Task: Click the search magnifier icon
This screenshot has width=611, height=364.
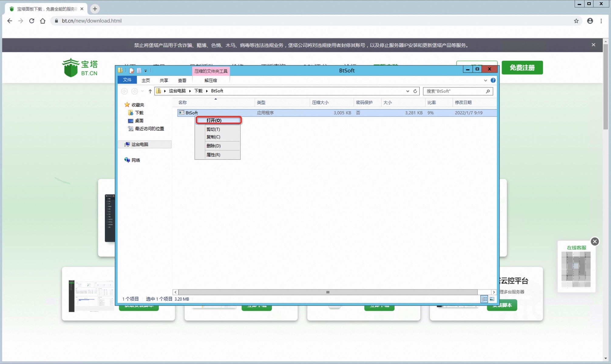Action: [x=488, y=91]
